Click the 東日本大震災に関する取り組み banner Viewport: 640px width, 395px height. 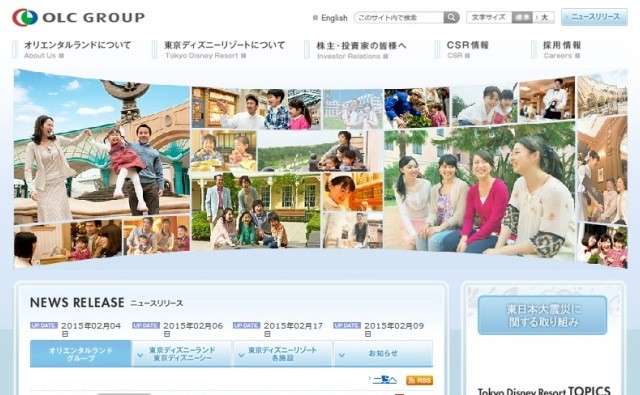tap(542, 315)
